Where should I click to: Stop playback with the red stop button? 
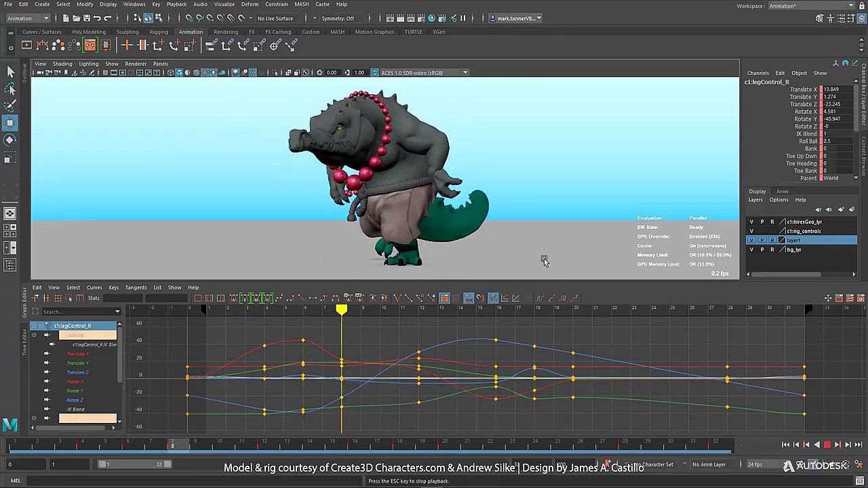point(827,445)
